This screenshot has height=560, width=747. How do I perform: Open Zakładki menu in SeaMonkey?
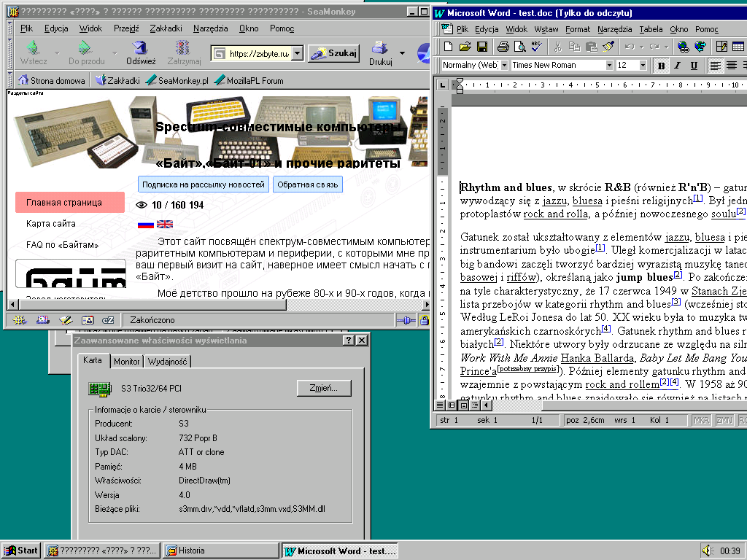(x=166, y=28)
